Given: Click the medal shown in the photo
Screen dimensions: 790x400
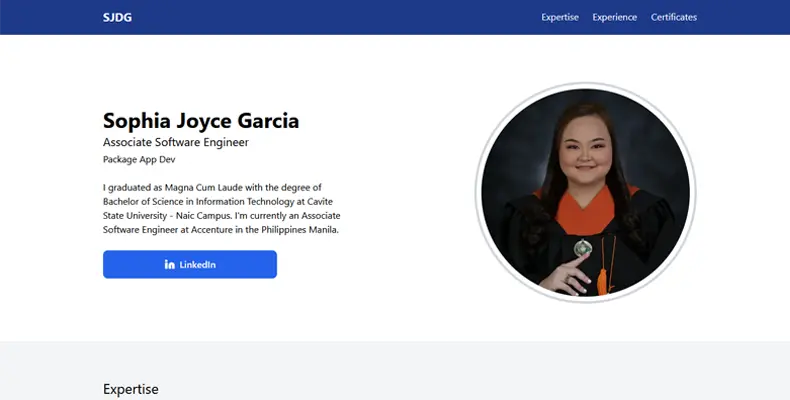Looking at the screenshot, I should (582, 247).
